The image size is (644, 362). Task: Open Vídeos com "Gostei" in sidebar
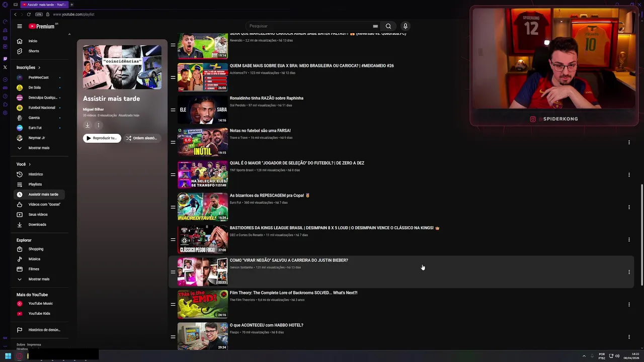40,204
